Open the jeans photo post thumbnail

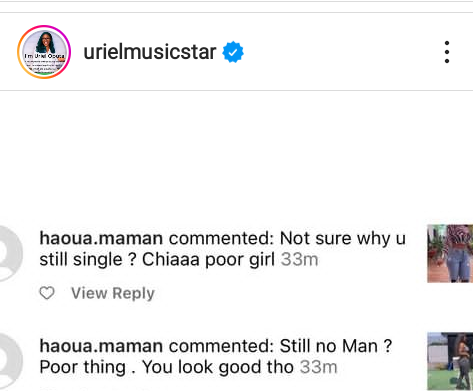point(450,254)
